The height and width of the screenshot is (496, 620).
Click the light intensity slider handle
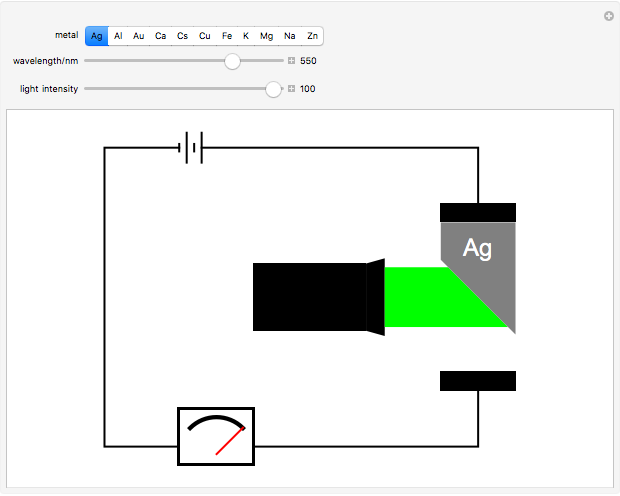pos(273,89)
